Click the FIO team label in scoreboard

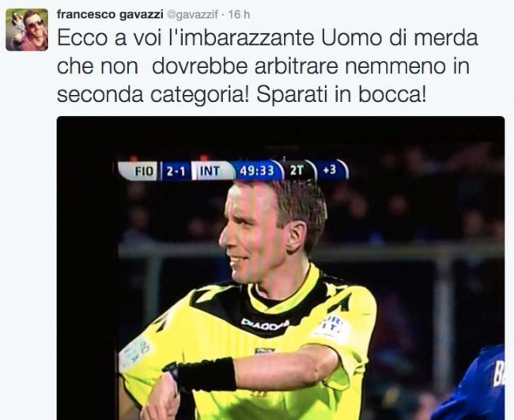click(x=144, y=171)
